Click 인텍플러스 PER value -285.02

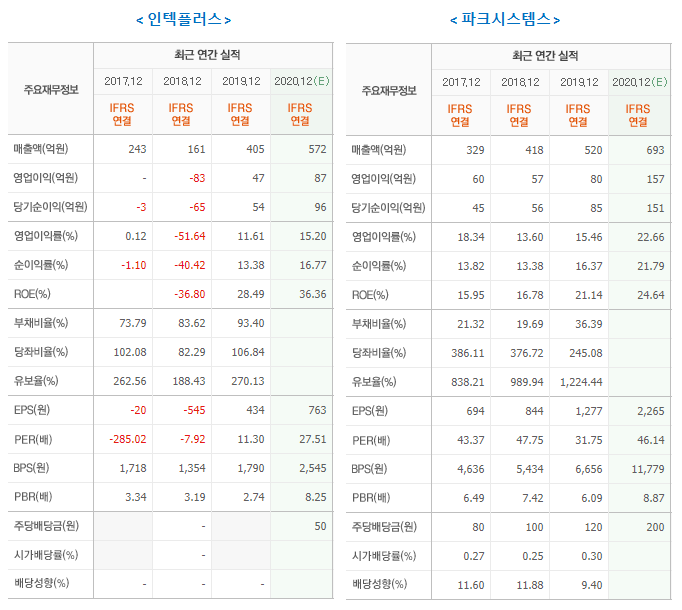[127, 439]
